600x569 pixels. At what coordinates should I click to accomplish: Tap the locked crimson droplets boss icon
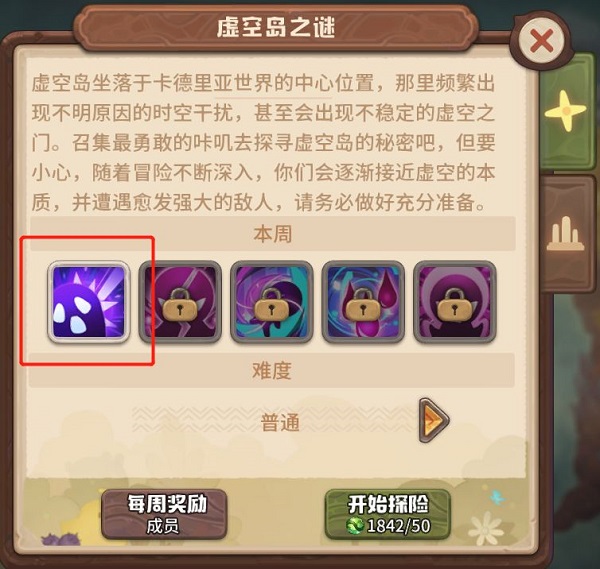pyautogui.click(x=363, y=302)
